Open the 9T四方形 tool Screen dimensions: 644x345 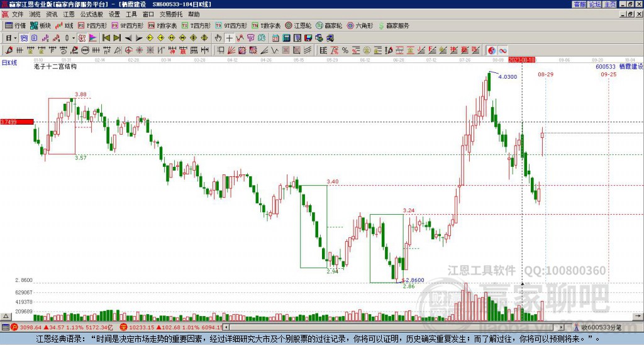tap(231, 25)
